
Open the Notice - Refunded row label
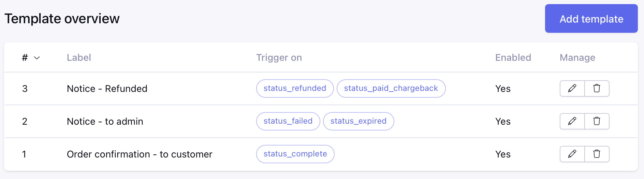pyautogui.click(x=107, y=88)
